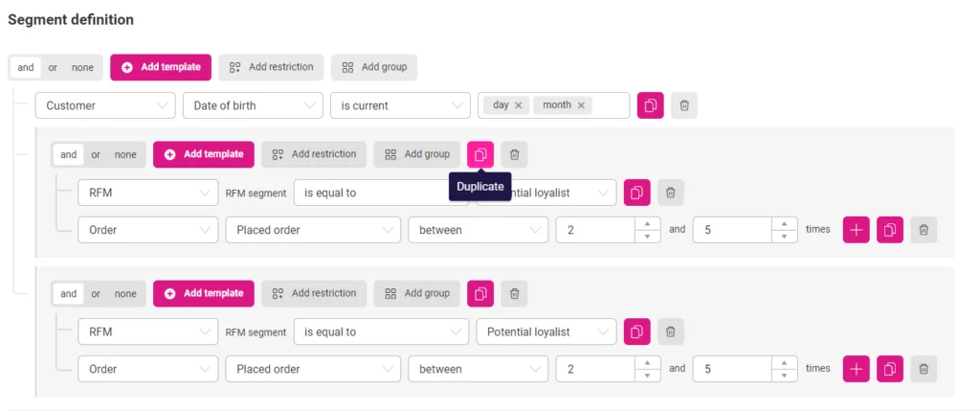Select 'none' operator in first nested group

(125, 154)
